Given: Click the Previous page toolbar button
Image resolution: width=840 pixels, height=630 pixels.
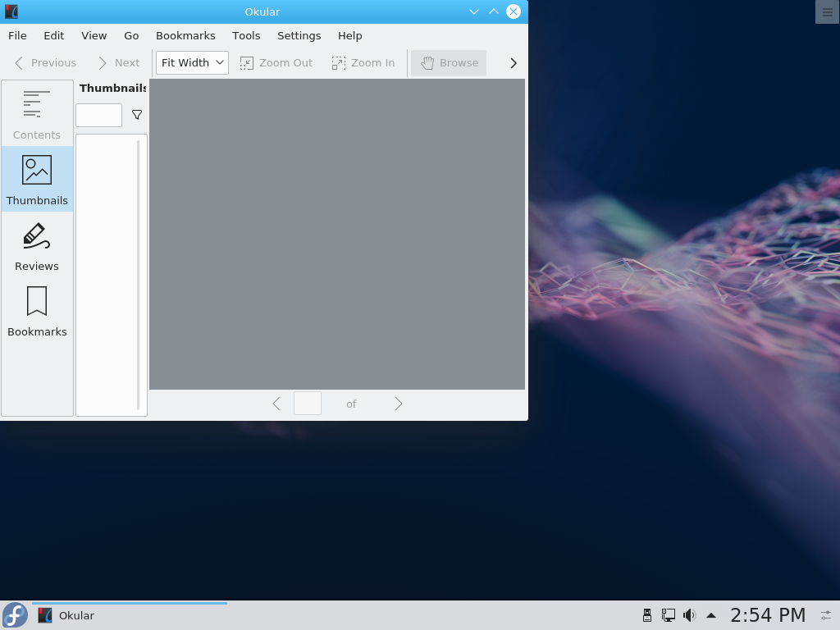Looking at the screenshot, I should click(45, 63).
